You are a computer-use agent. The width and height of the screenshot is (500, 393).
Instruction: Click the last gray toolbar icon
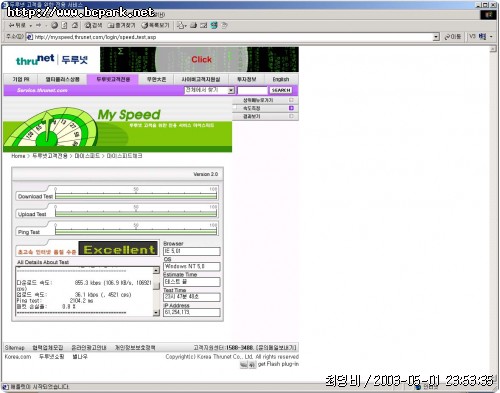(224, 25)
